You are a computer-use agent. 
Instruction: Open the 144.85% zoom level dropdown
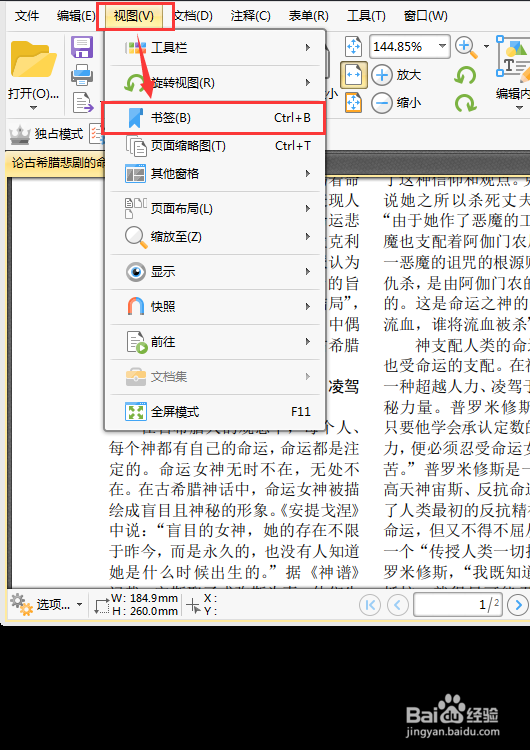click(443, 46)
